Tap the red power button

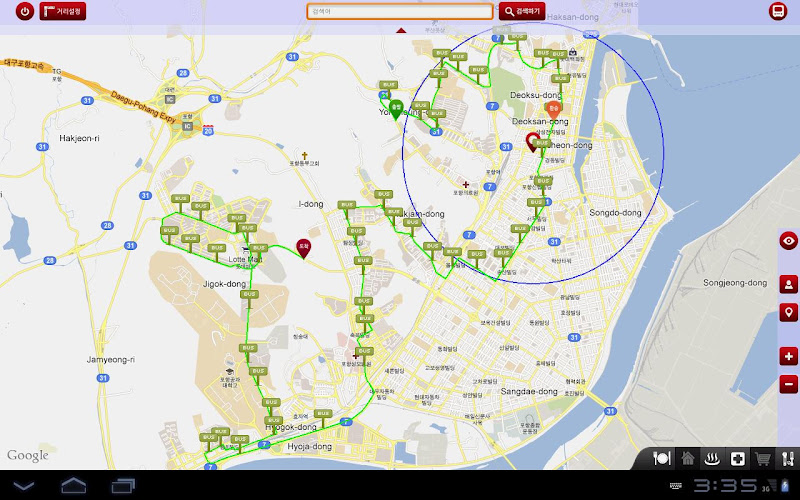(x=24, y=11)
